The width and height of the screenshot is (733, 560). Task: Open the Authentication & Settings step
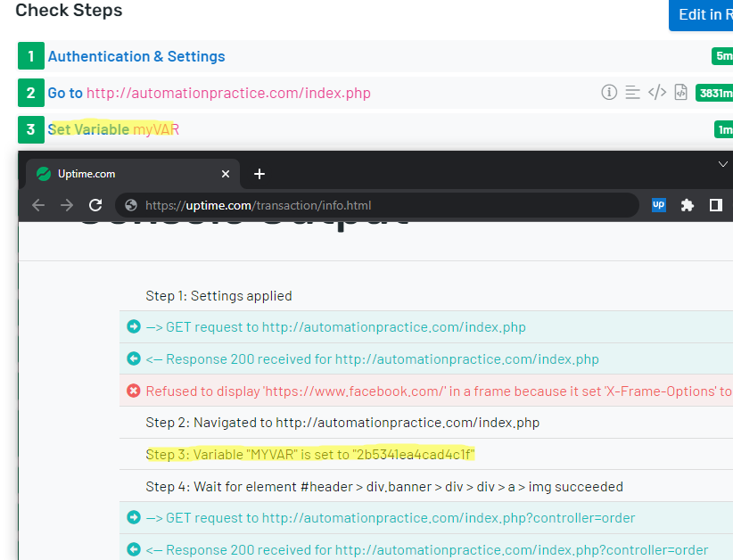click(136, 56)
